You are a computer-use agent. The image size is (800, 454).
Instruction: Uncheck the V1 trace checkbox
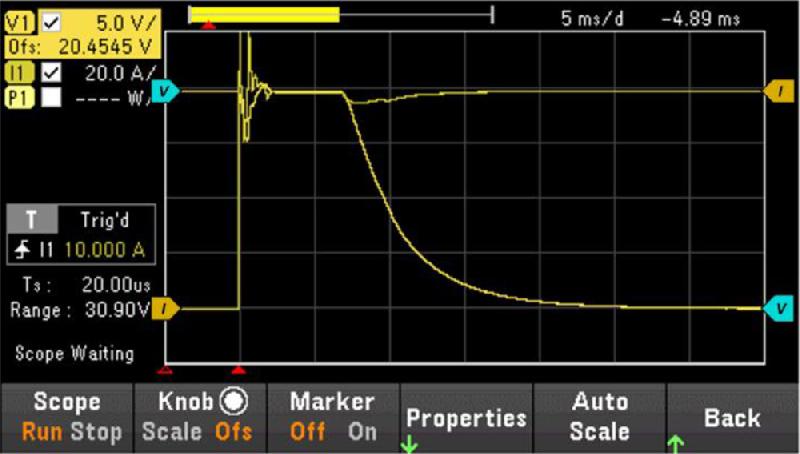50,19
